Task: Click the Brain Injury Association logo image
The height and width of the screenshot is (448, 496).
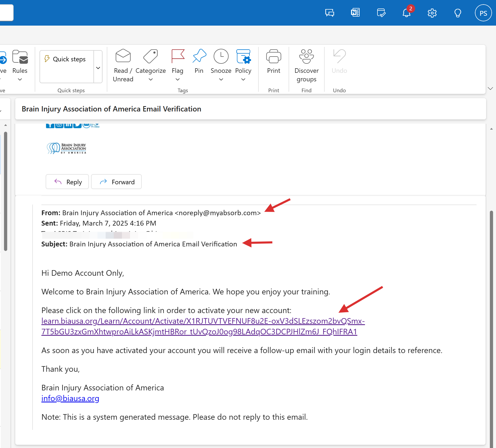Action: tap(66, 148)
